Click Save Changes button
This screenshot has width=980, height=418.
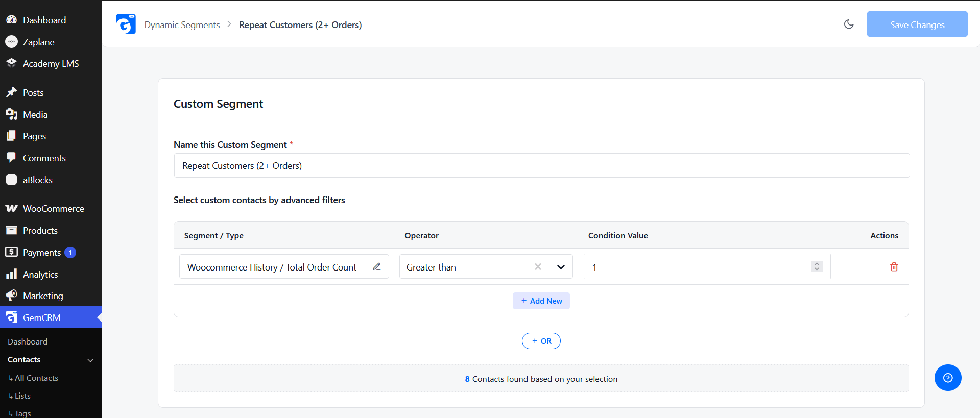(917, 24)
